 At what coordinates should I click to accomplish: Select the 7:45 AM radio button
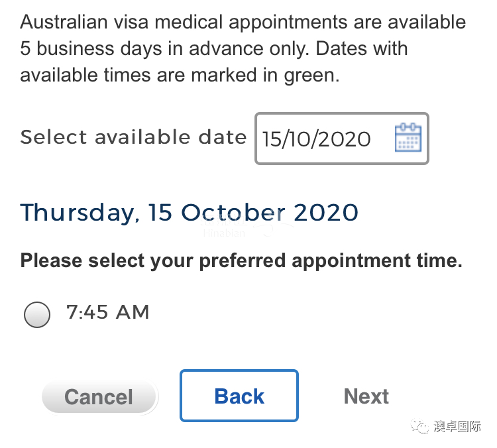[x=37, y=314]
